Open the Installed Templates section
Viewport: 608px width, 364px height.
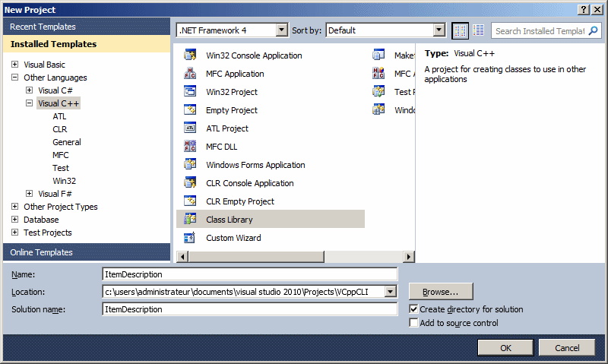87,44
